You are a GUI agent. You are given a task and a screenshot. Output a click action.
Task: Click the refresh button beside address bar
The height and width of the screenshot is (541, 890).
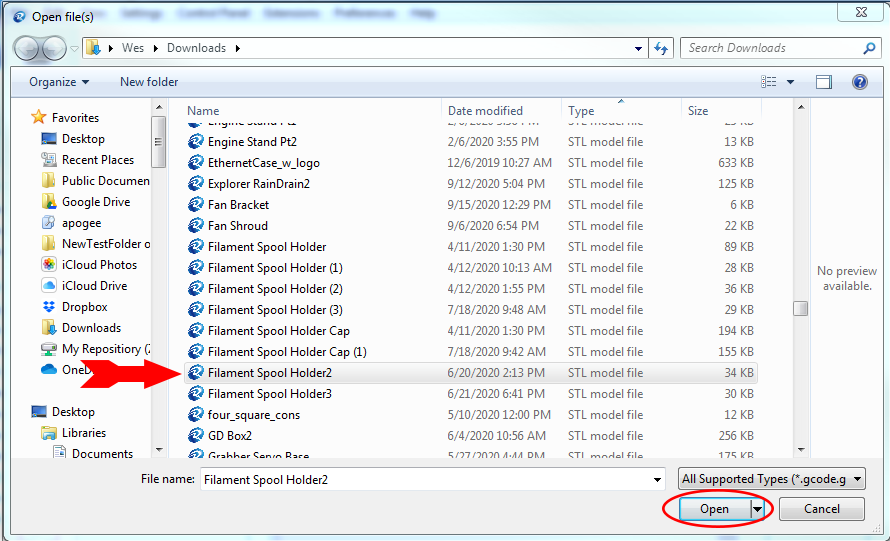(661, 48)
